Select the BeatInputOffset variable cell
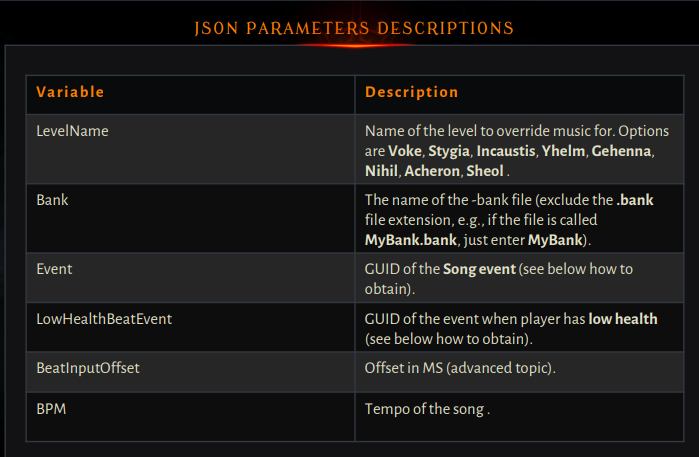The height and width of the screenshot is (457, 699). point(88,367)
